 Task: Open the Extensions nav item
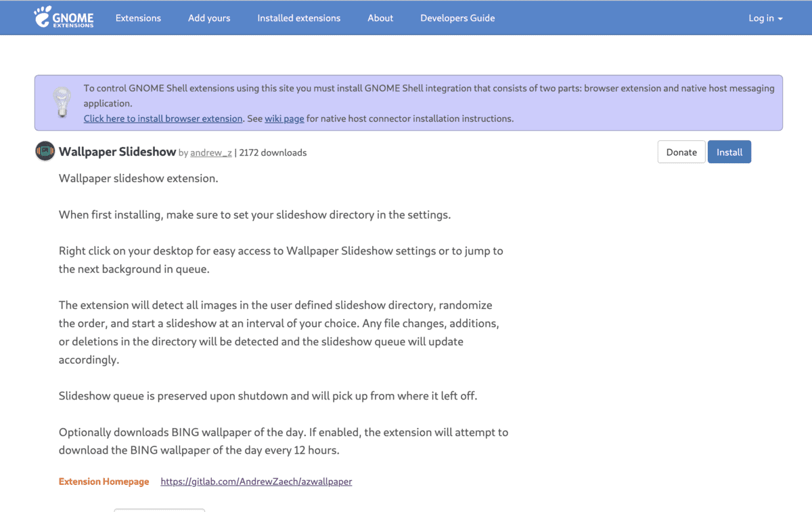tap(138, 18)
